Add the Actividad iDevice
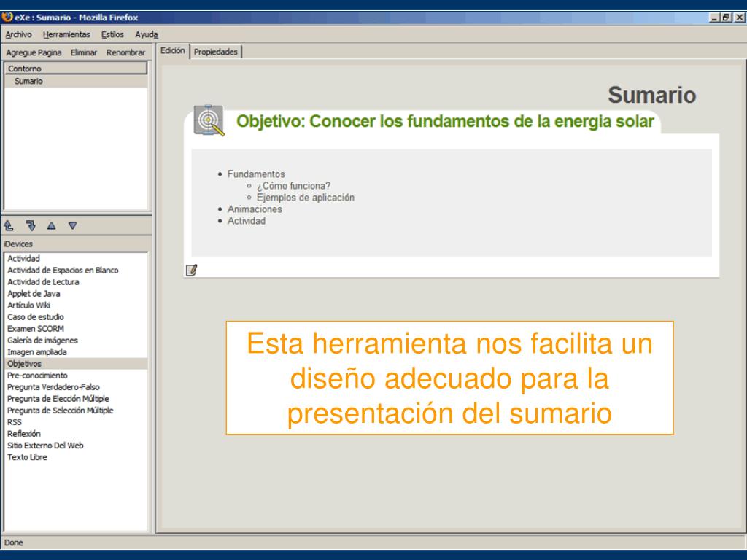 76,259
